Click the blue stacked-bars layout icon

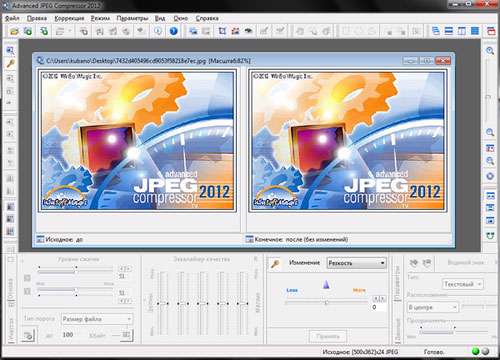coord(475,31)
